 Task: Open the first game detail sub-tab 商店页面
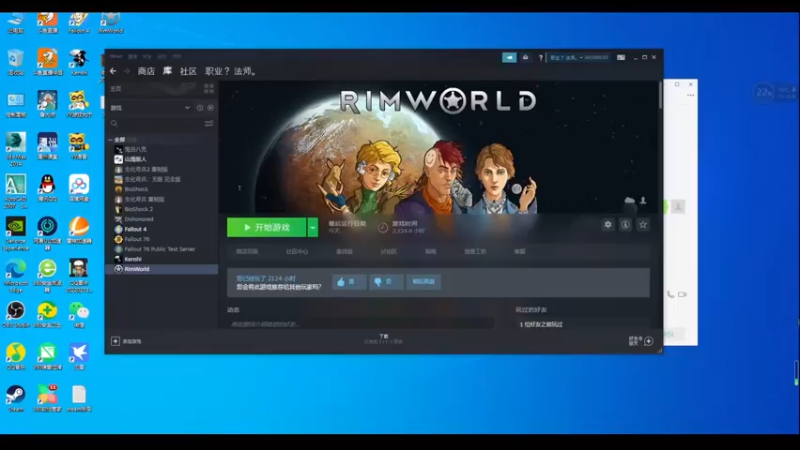pyautogui.click(x=247, y=252)
